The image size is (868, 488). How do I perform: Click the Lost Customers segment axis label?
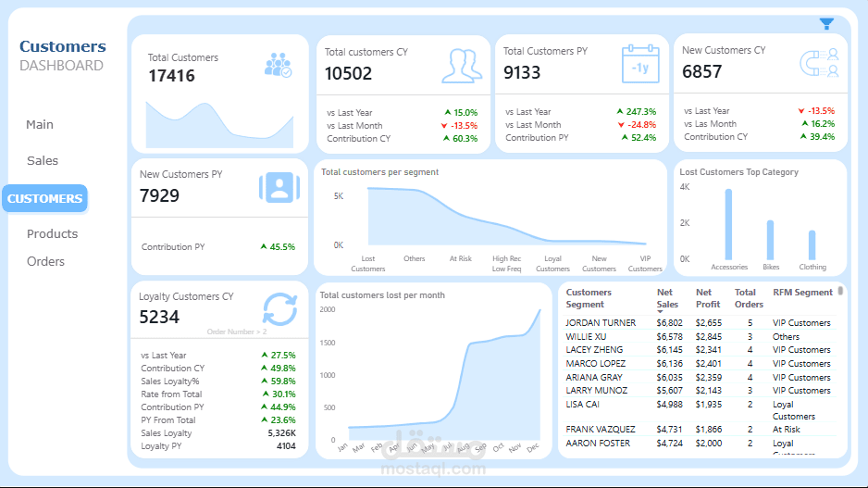[368, 264]
